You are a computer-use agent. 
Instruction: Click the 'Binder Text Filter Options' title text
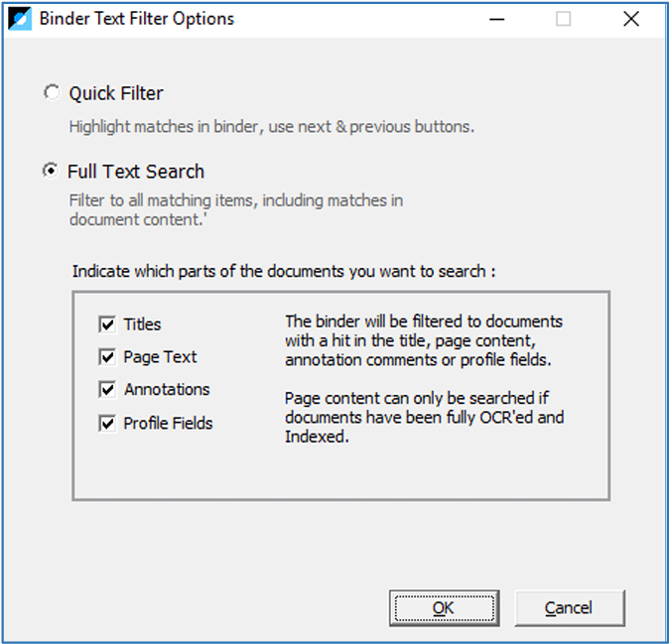137,19
